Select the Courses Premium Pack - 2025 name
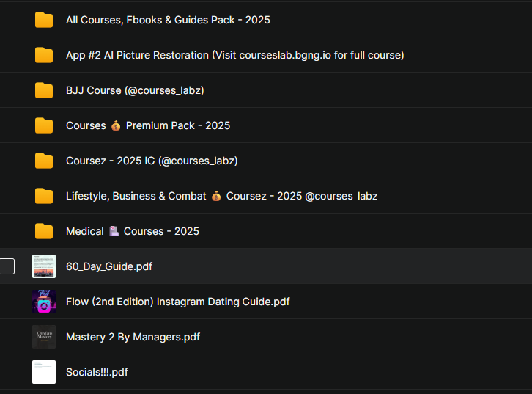Image resolution: width=532 pixels, height=394 pixels. pos(148,125)
